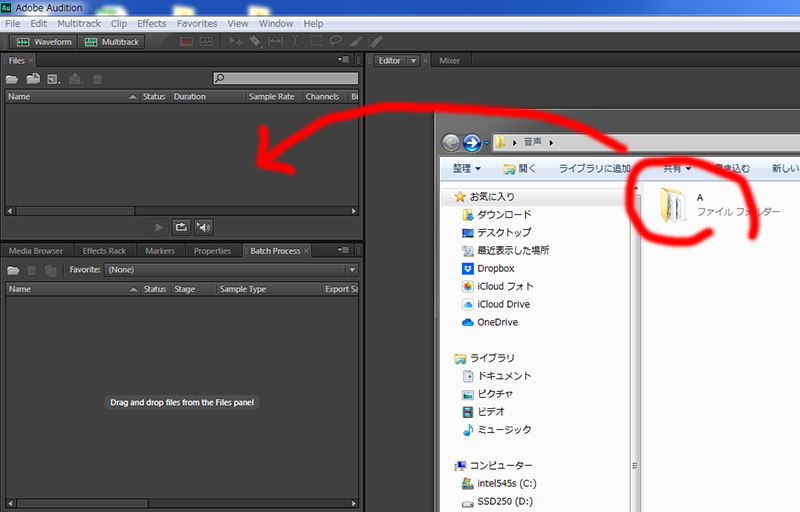The height and width of the screenshot is (512, 800).
Task: Open the File menu
Action: (x=13, y=23)
